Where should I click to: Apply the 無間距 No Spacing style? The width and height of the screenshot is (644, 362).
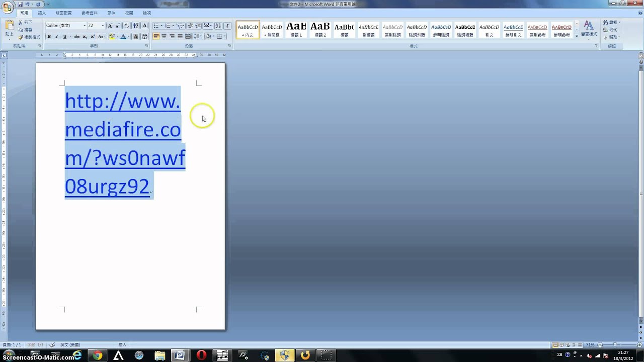(x=272, y=30)
